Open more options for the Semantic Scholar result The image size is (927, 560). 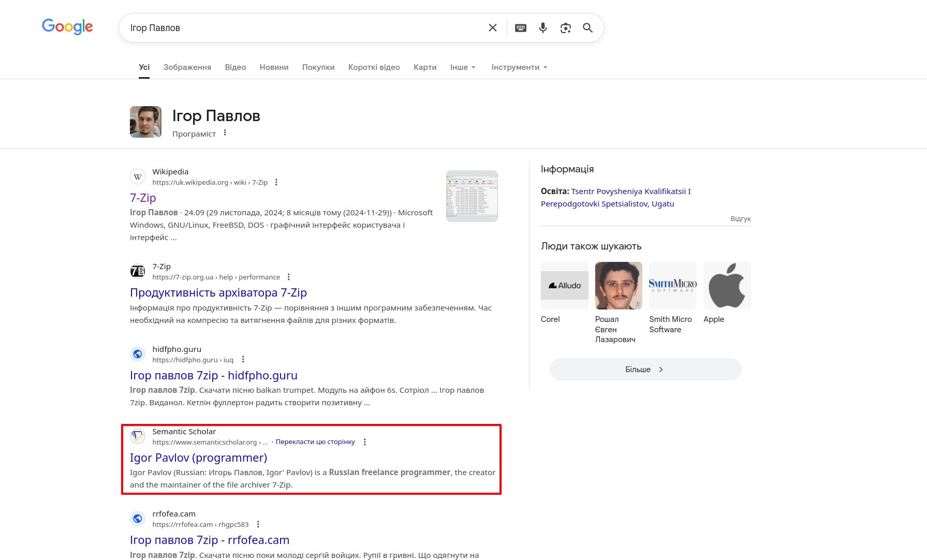click(x=365, y=442)
